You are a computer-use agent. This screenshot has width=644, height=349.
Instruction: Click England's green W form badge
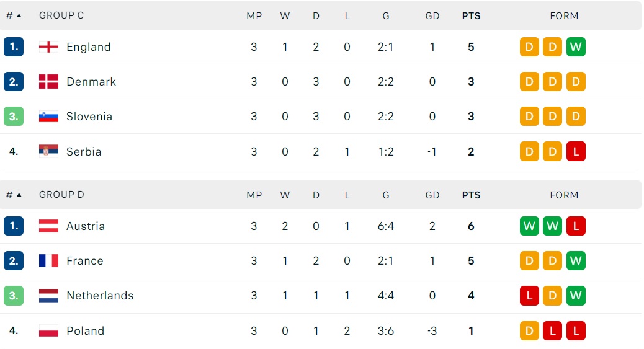(576, 47)
